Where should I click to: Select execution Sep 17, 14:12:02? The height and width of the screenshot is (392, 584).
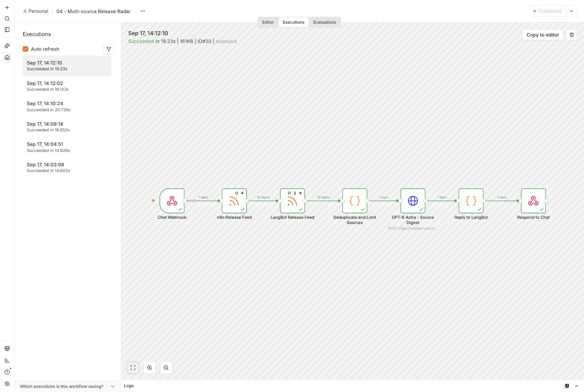(67, 86)
